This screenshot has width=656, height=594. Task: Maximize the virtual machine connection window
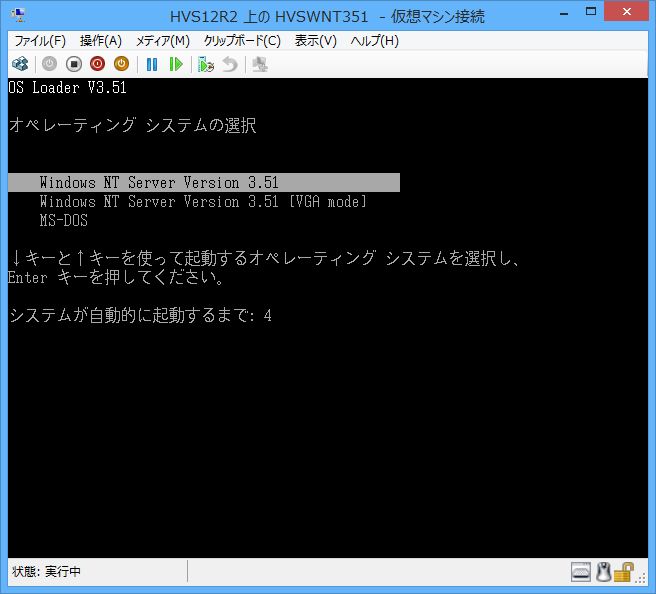coord(591,12)
